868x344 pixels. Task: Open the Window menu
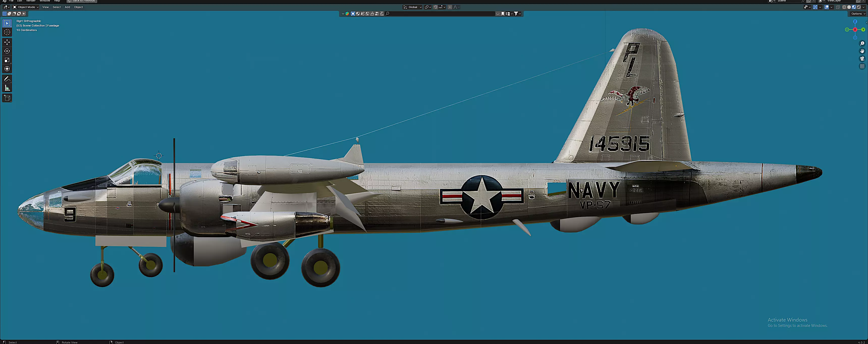[x=45, y=1]
